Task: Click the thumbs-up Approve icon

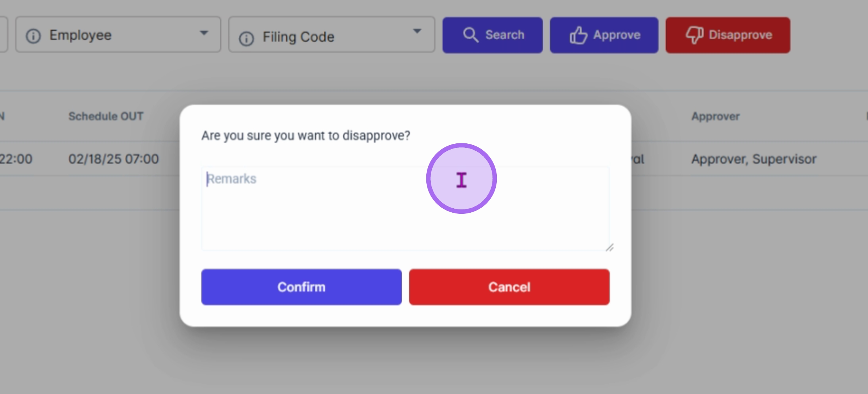Action: (579, 35)
